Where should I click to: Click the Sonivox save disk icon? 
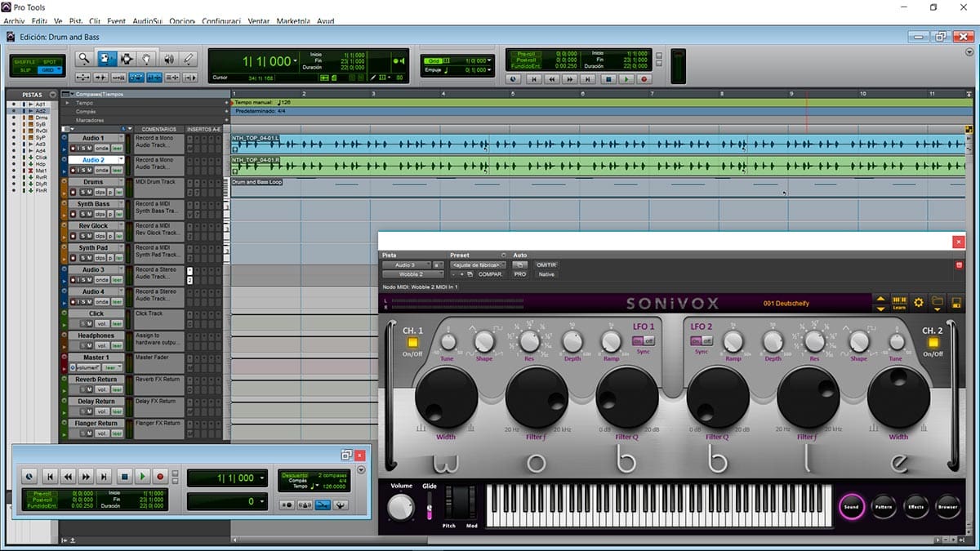point(955,303)
